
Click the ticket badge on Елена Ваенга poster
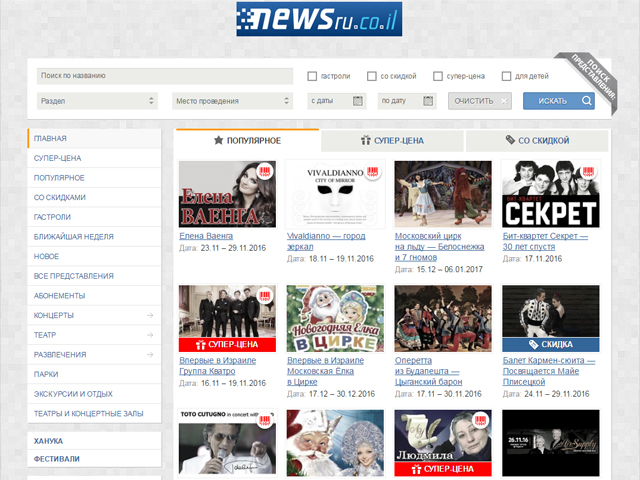click(264, 171)
